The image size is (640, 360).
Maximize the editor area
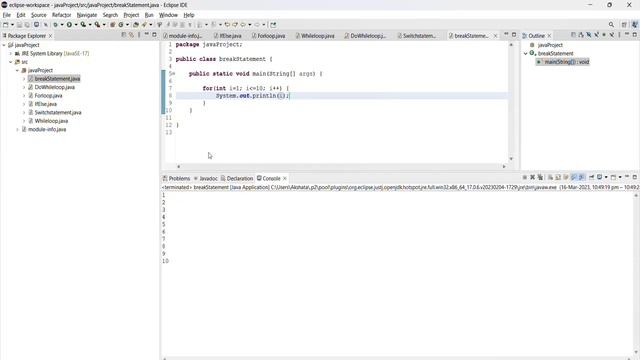(x=514, y=35)
